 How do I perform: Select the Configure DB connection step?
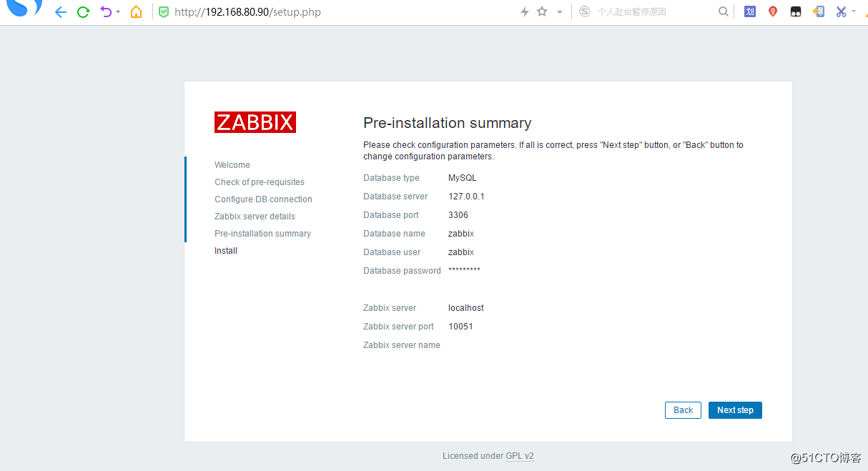(263, 199)
